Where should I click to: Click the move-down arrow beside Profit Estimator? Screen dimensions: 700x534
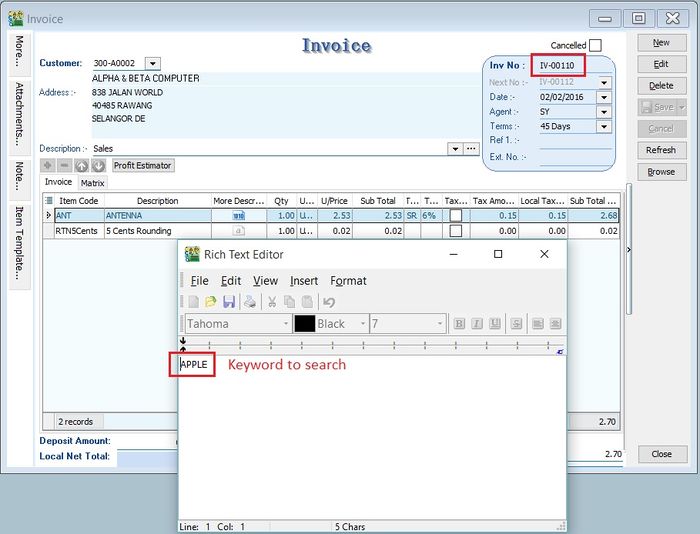pyautogui.click(x=98, y=165)
